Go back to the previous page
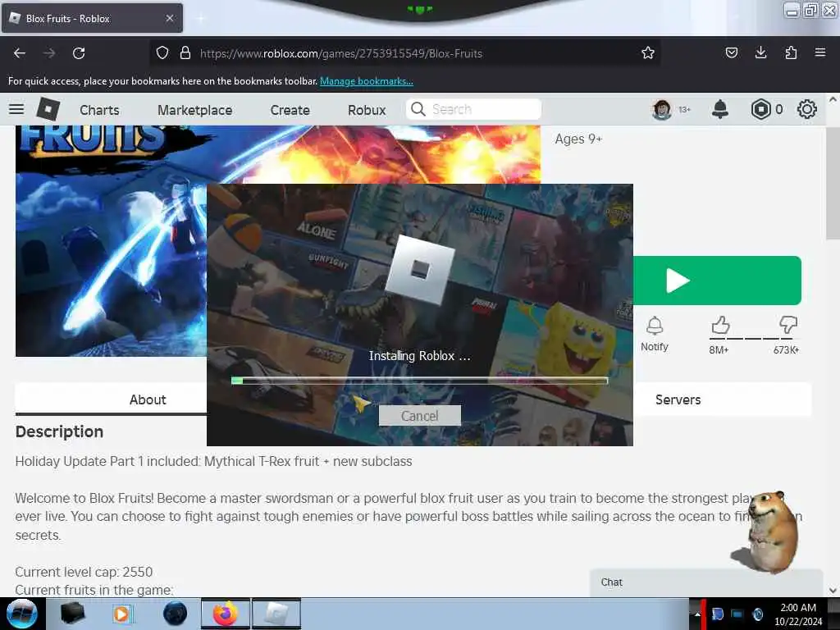 pos(20,53)
